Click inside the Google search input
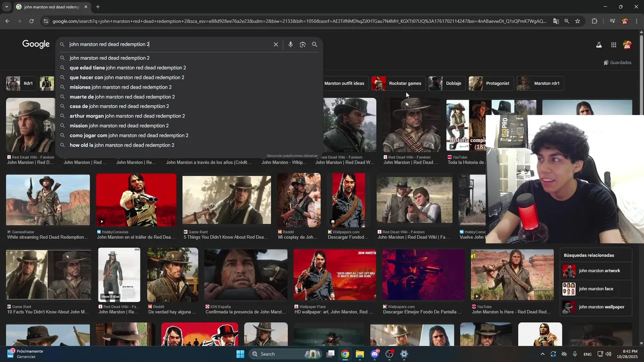The width and height of the screenshot is (644, 362). [169, 44]
